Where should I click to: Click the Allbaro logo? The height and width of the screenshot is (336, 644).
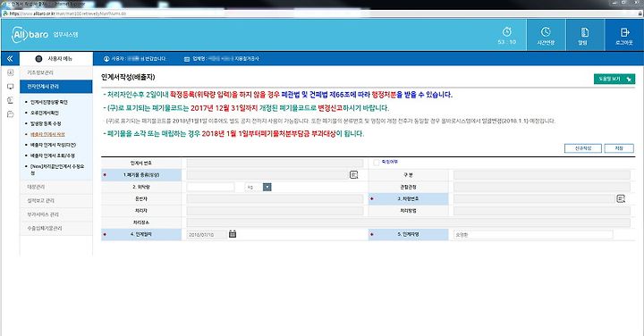(30, 35)
